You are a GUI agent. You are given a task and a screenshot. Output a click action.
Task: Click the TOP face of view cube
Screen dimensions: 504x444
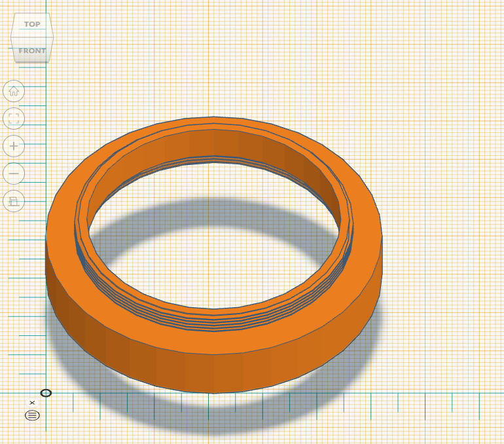(x=32, y=24)
